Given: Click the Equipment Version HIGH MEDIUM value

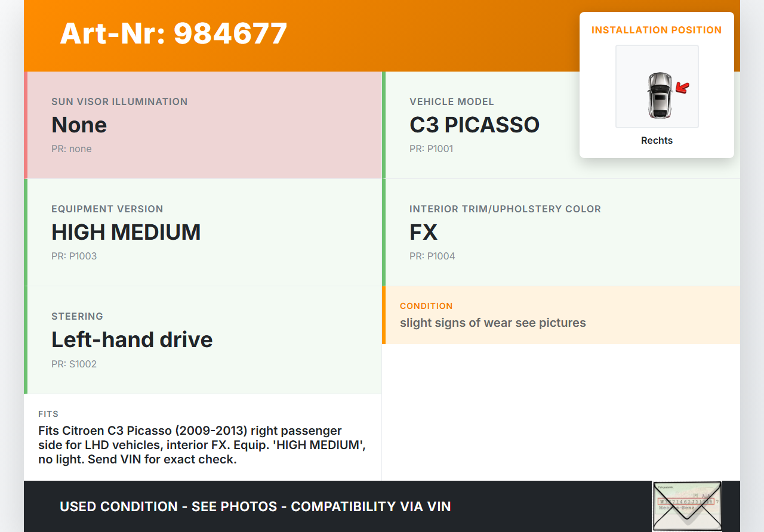Looking at the screenshot, I should (126, 232).
